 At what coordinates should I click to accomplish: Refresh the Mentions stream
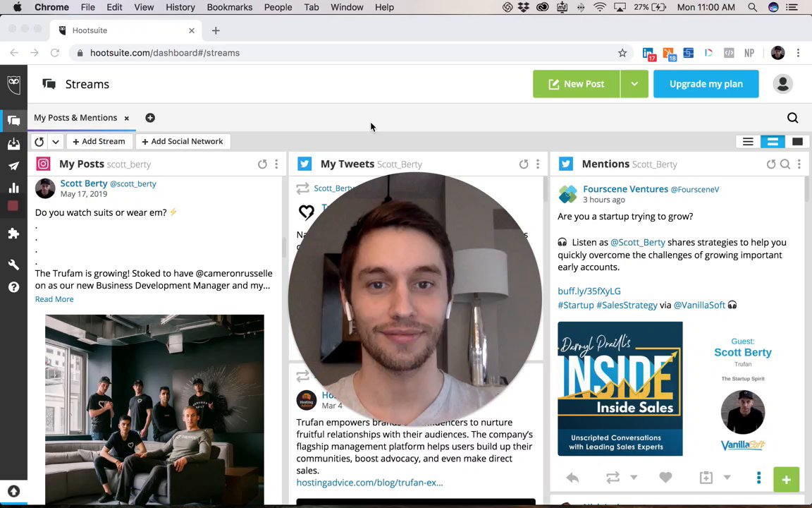click(771, 164)
